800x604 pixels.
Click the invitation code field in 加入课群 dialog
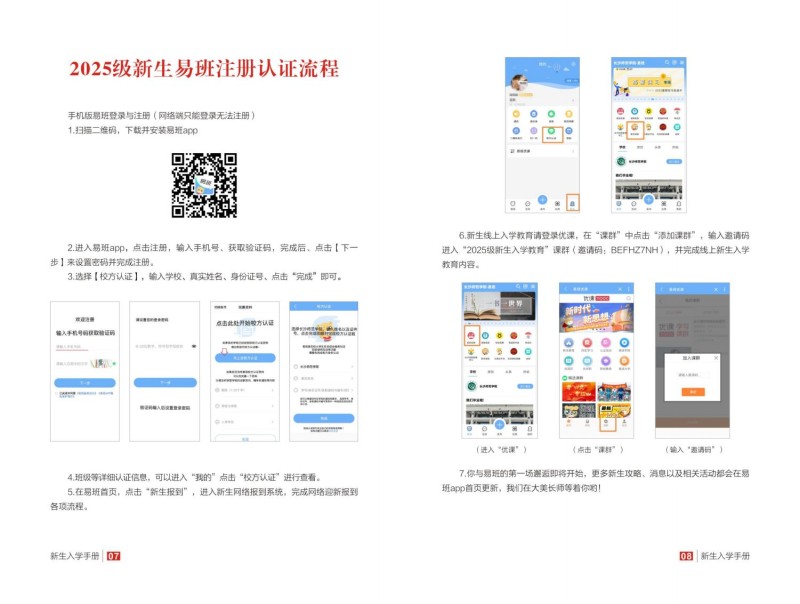pos(691,375)
